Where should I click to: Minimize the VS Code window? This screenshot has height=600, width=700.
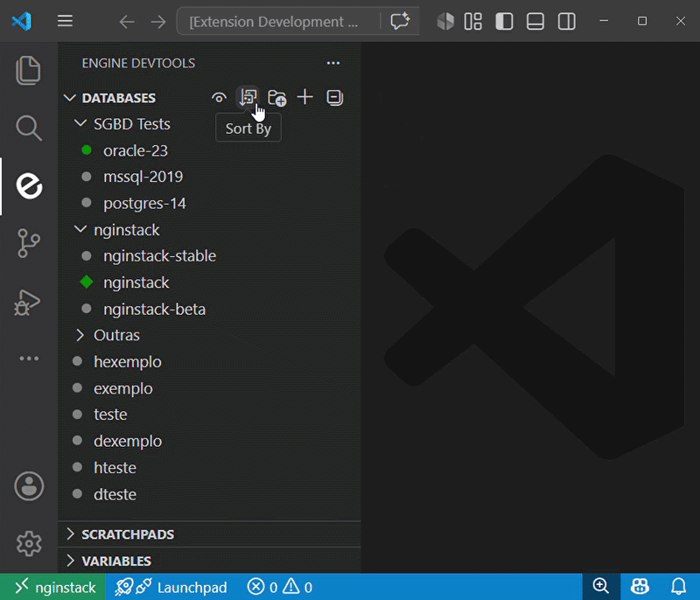click(x=604, y=21)
